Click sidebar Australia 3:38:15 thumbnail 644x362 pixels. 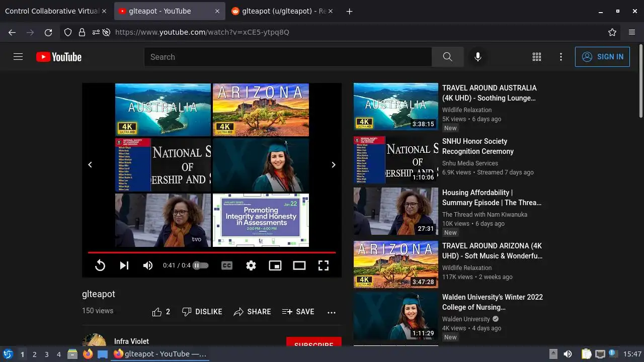396,107
